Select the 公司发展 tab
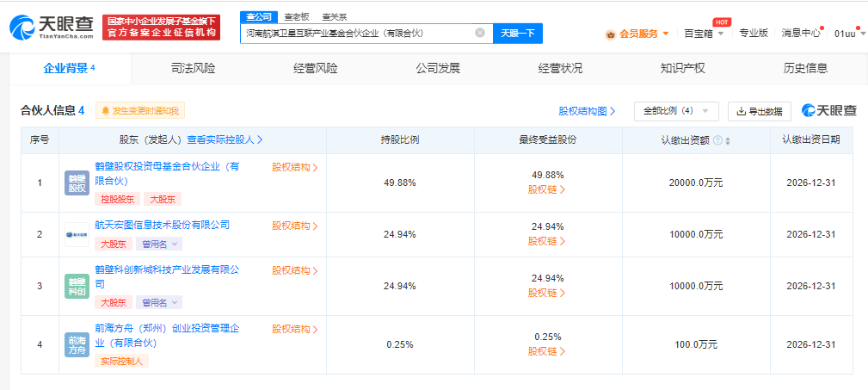This screenshot has height=390, width=868. (438, 69)
